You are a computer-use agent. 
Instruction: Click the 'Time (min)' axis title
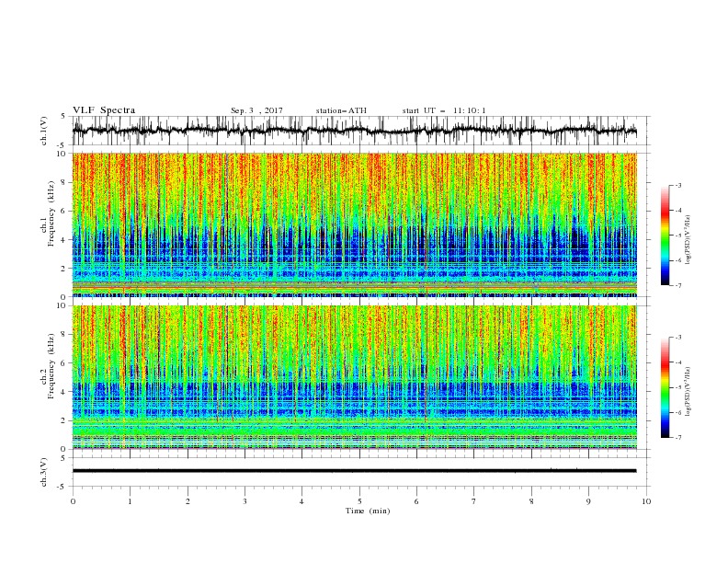click(x=368, y=511)
